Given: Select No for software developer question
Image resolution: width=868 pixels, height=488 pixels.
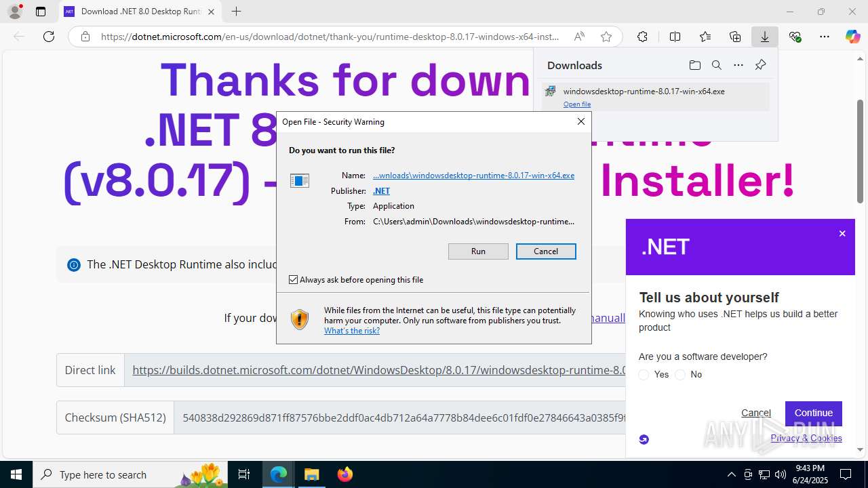Looking at the screenshot, I should point(680,375).
